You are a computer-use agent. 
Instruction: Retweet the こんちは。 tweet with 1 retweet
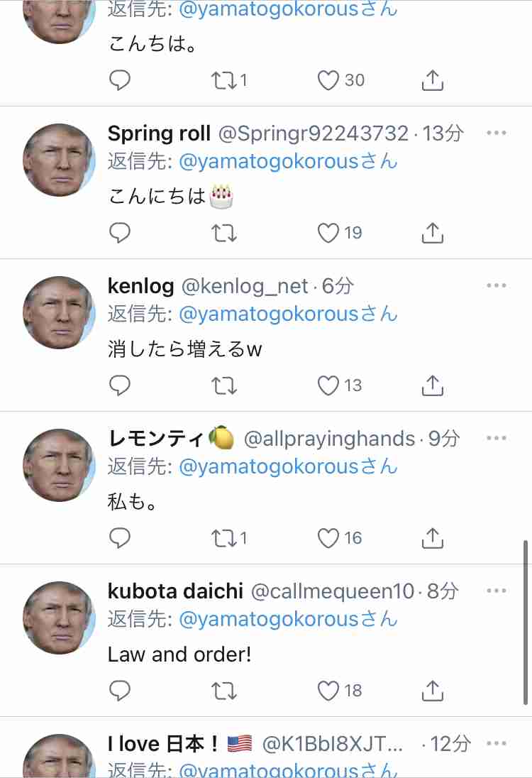[224, 80]
